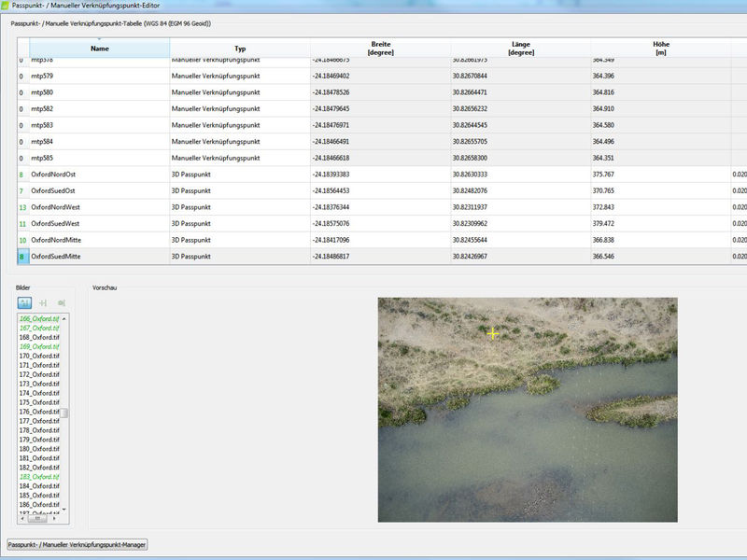Click the mtp583 name cell
Screen dimensions: 747x560
[100, 125]
